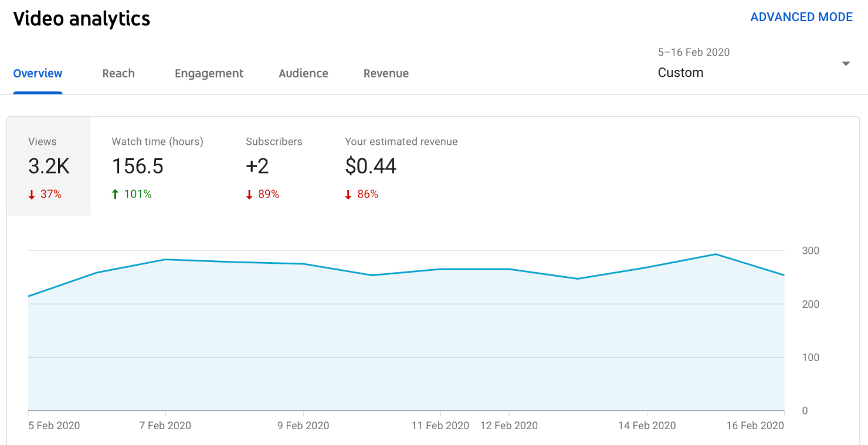Click the Custom date range selector
Viewport: 868px width, 445px height.
tap(680, 73)
